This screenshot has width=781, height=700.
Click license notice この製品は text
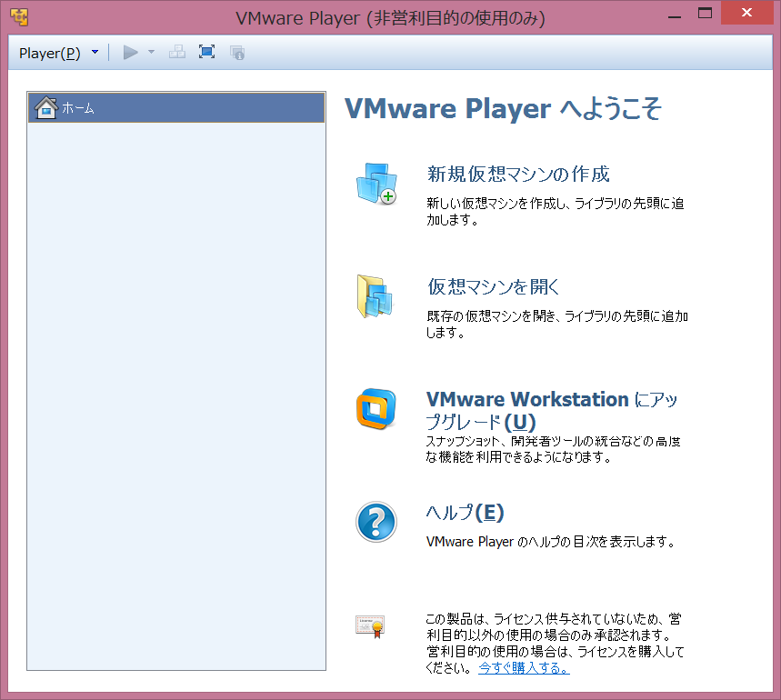point(555,643)
